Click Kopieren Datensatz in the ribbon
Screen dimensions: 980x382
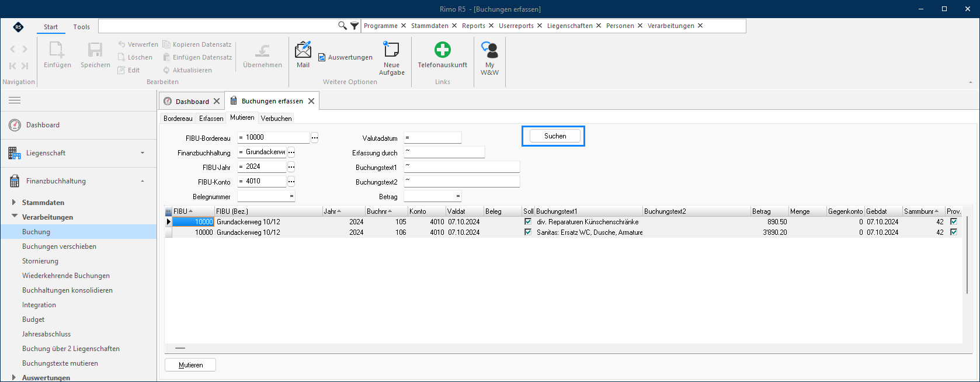tap(197, 44)
